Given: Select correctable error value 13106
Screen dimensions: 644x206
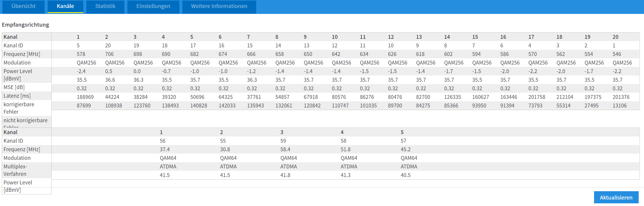Looking at the screenshot, I should [x=619, y=106].
